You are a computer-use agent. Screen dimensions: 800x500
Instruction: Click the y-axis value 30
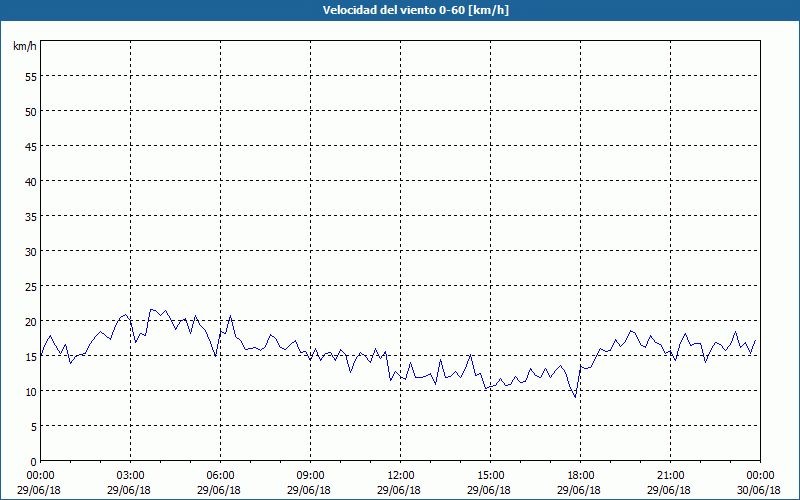[x=31, y=252]
